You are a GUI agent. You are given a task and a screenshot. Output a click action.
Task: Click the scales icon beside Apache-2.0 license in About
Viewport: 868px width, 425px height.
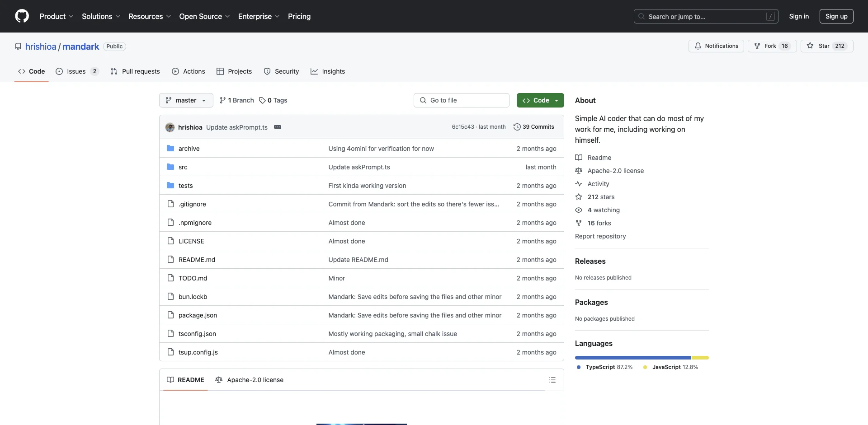579,171
